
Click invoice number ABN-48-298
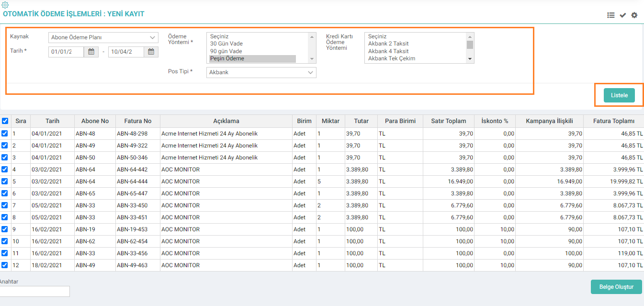click(x=132, y=134)
